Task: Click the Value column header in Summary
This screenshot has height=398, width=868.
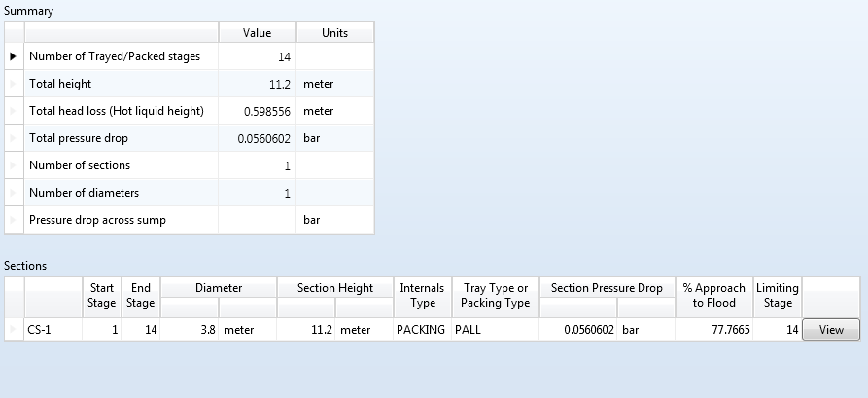Action: pos(258,33)
